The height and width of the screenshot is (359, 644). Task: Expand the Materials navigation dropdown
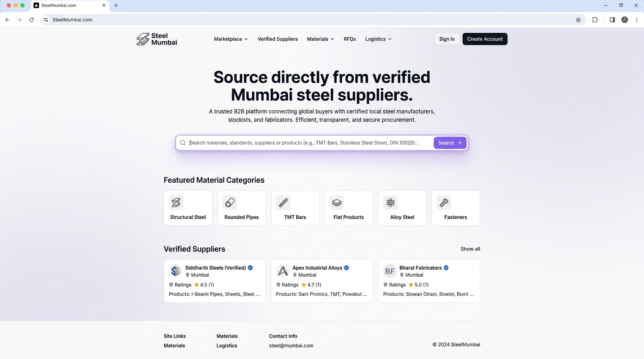point(321,39)
